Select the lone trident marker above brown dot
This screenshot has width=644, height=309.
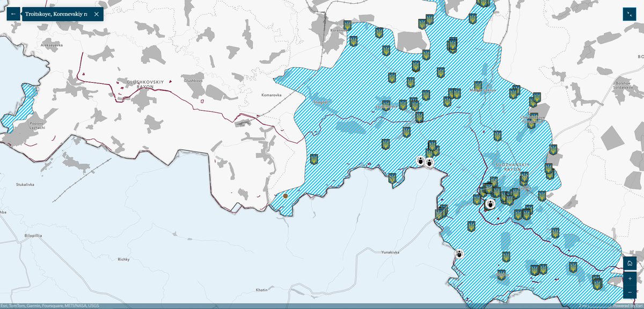tap(314, 160)
